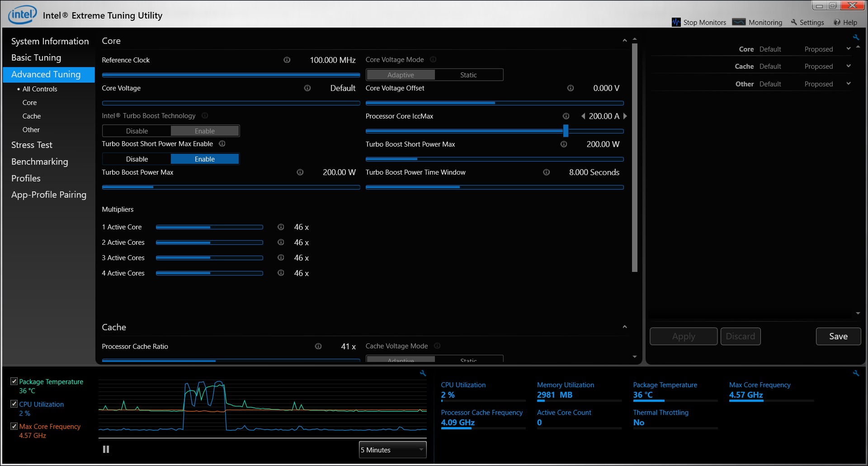Uncheck the CPU Utilization graph checkbox
Screen dimensions: 868x466
[x=14, y=404]
